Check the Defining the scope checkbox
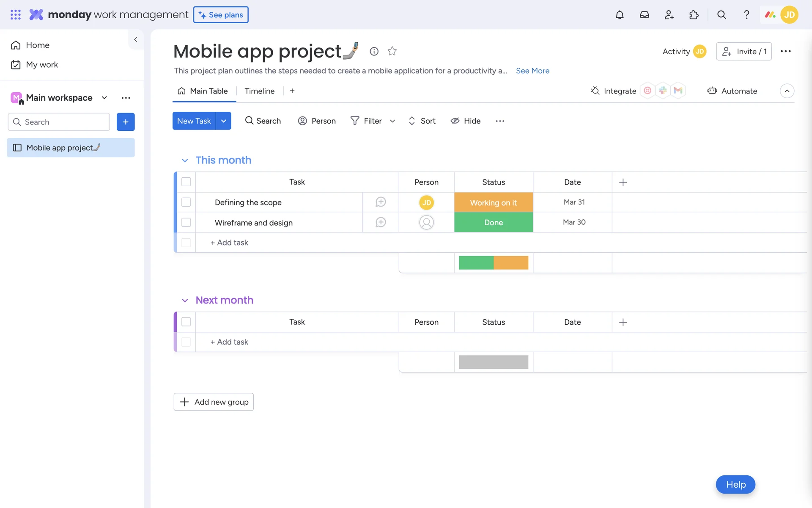The image size is (812, 508). (x=186, y=202)
